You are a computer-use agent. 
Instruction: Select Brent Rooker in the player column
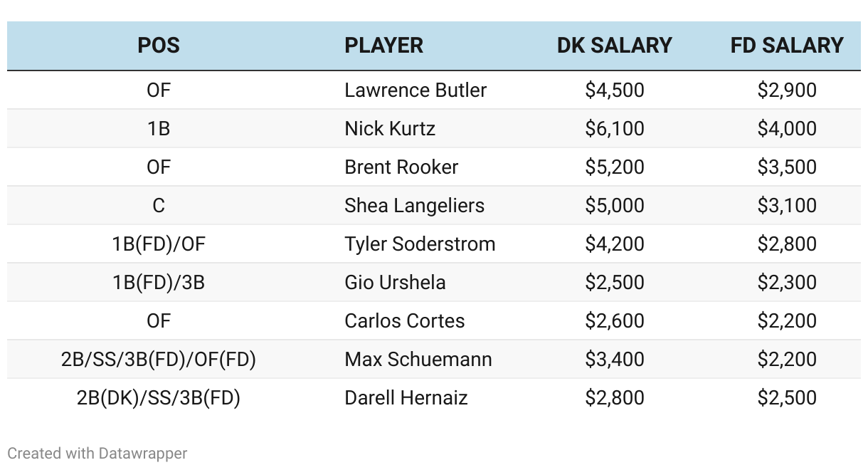401,167
